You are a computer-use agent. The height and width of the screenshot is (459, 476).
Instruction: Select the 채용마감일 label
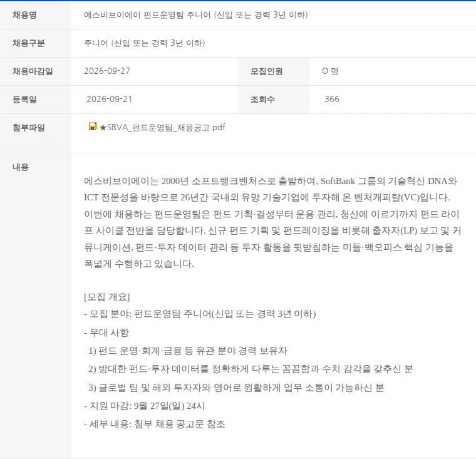[33, 71]
